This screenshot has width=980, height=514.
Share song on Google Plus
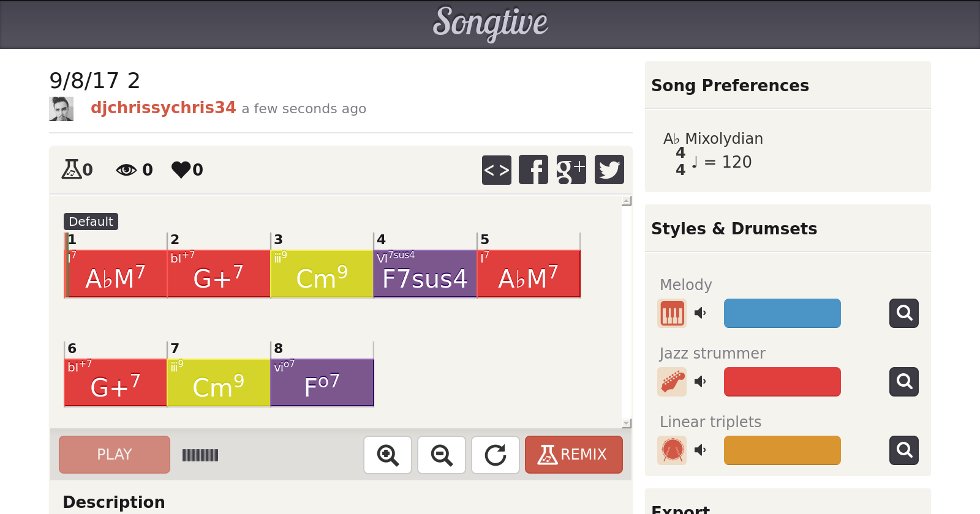[571, 169]
